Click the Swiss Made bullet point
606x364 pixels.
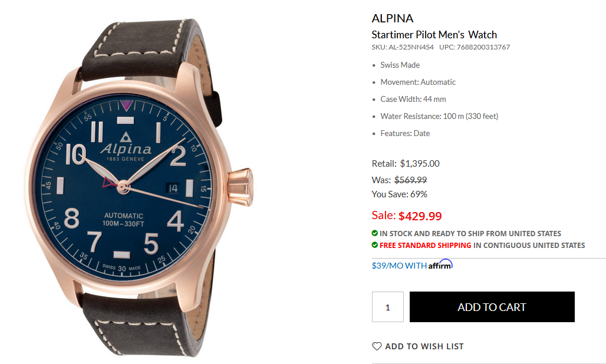pos(400,65)
